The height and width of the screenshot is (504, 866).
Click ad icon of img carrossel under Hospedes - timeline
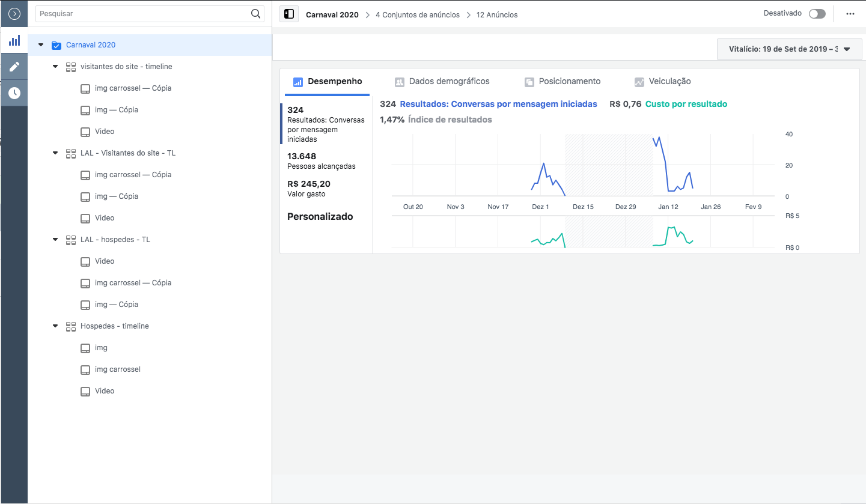click(x=85, y=369)
